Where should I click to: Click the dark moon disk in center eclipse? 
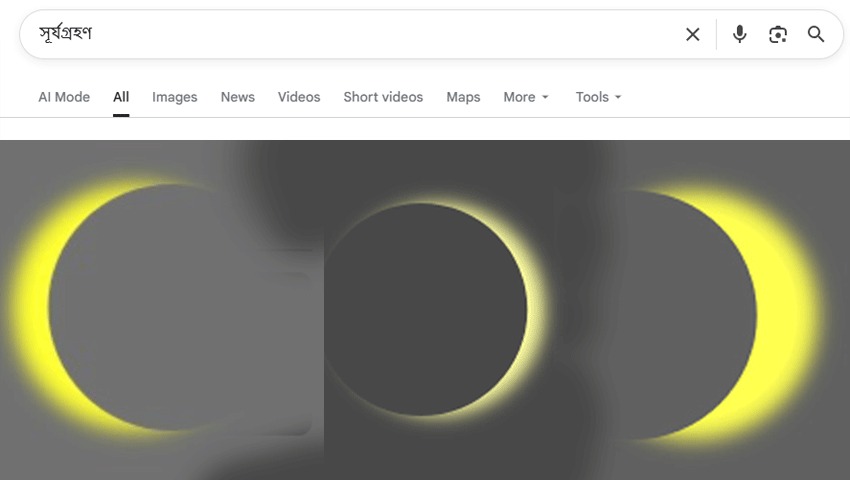(x=424, y=310)
